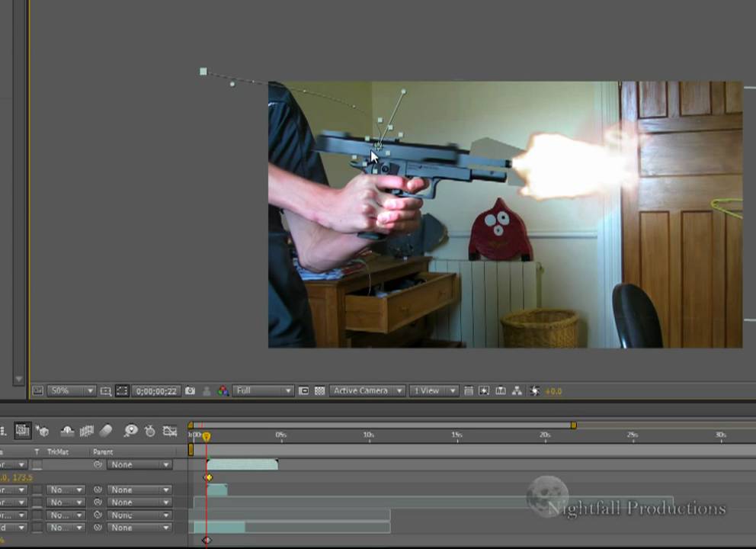This screenshot has height=549, width=756.
Task: Click the 173.5 position value
Action: pyautogui.click(x=23, y=477)
